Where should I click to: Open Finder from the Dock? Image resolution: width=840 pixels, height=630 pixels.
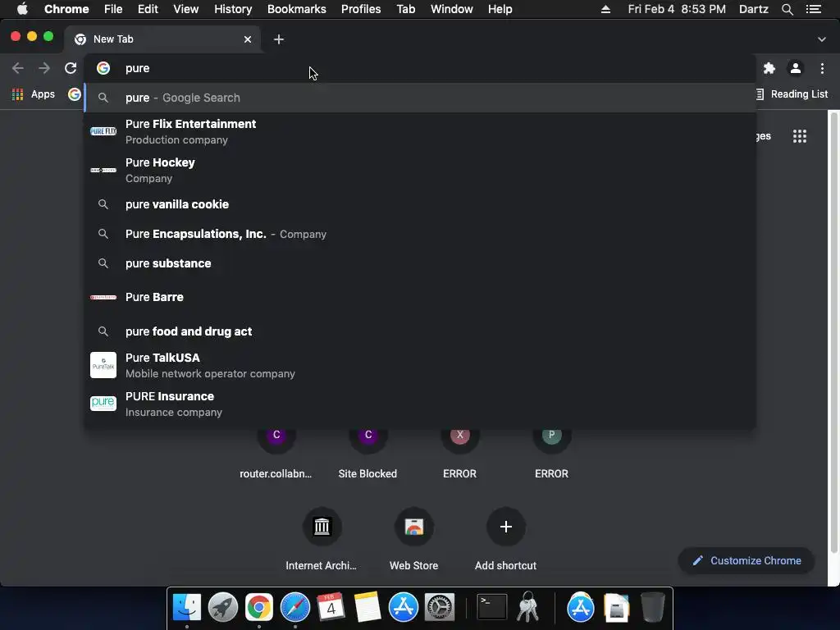(x=187, y=607)
